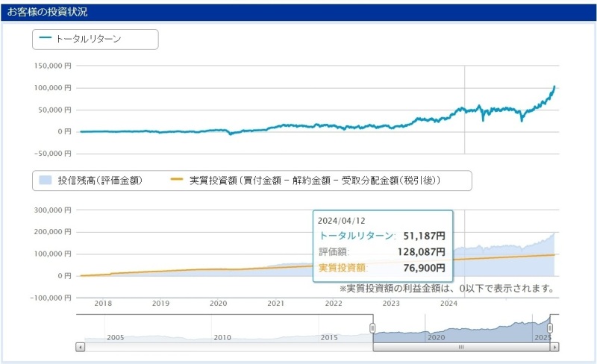This screenshot has height=364, width=597.
Task: Click the 2015 area in navigator
Action: tap(328, 332)
